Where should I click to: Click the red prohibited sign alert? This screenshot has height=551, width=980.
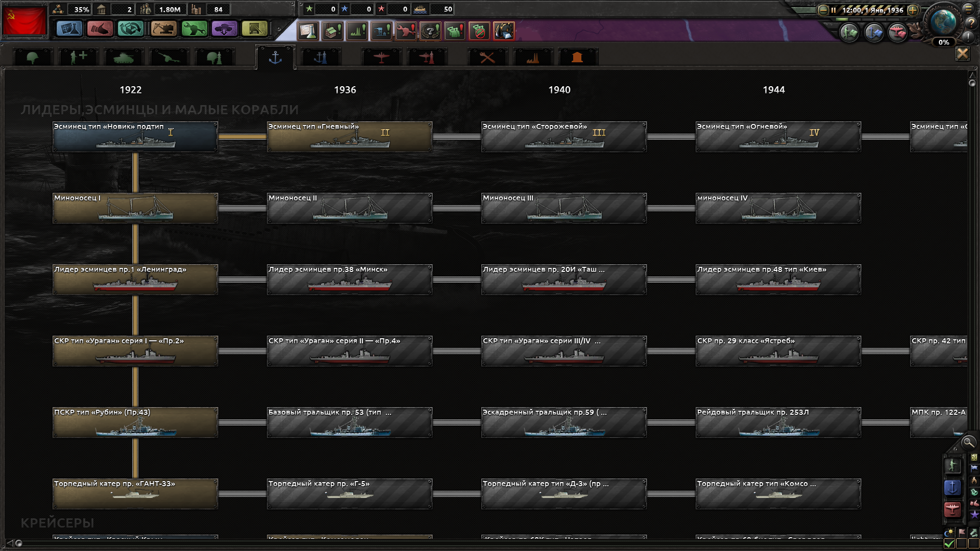click(x=480, y=31)
